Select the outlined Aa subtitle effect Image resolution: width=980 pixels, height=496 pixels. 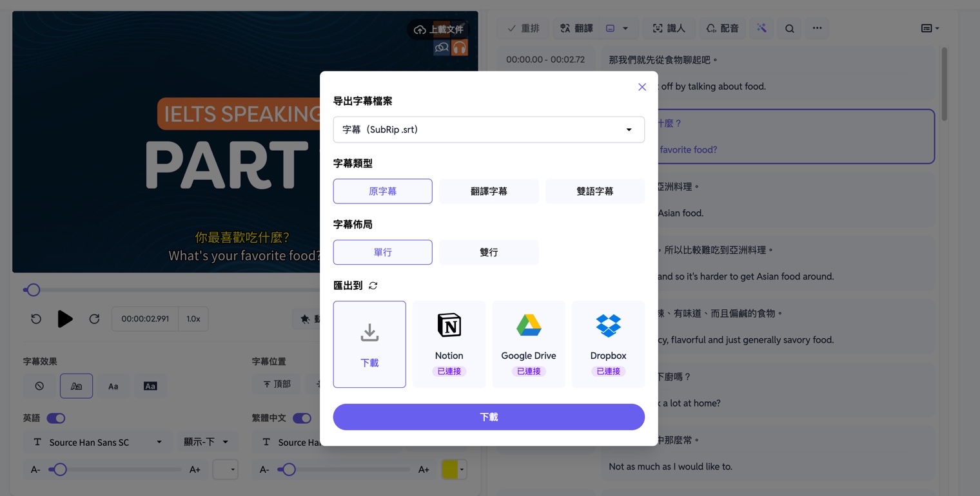[76, 386]
